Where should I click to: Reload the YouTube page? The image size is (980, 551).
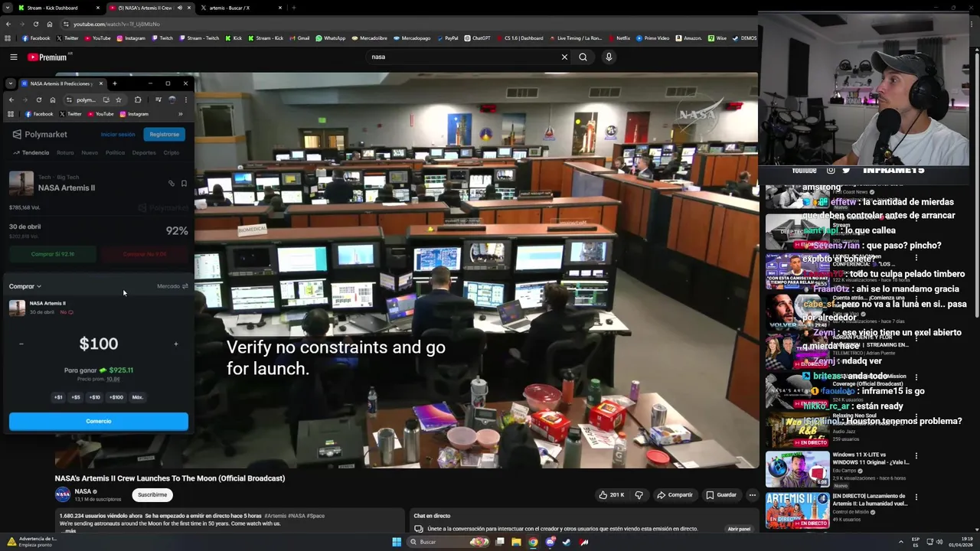point(35,24)
